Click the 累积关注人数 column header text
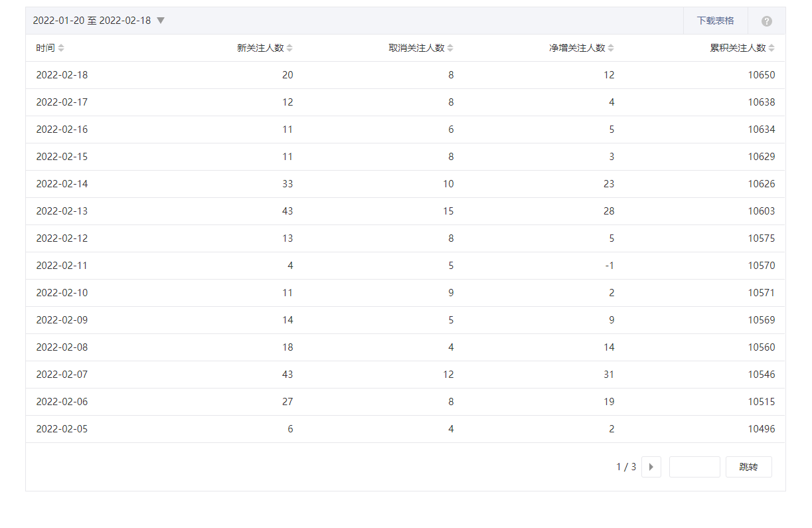This screenshot has height=528, width=812. click(738, 48)
